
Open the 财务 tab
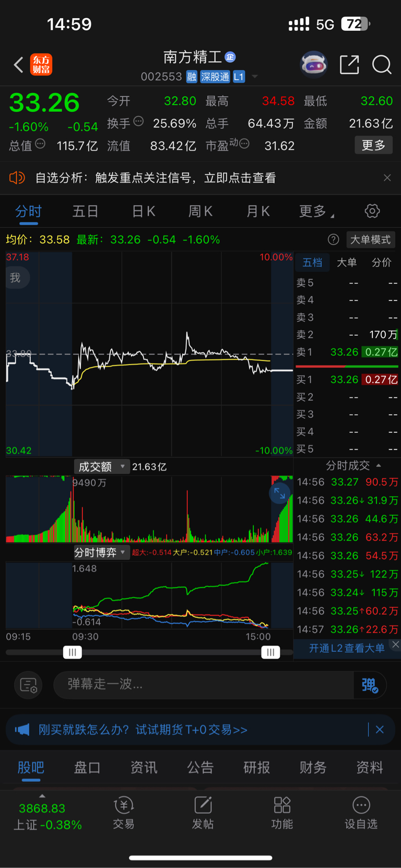[313, 767]
